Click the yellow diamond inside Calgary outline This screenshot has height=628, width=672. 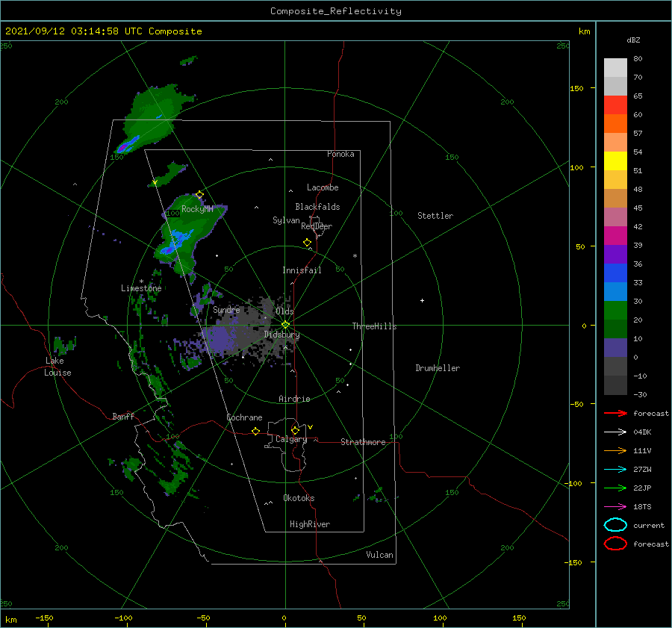click(x=295, y=430)
